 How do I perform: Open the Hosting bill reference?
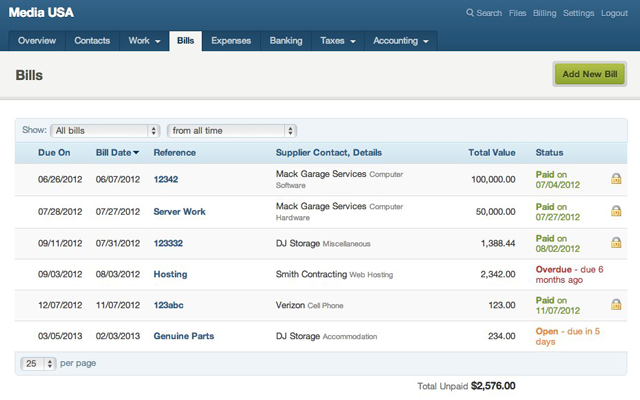point(170,274)
